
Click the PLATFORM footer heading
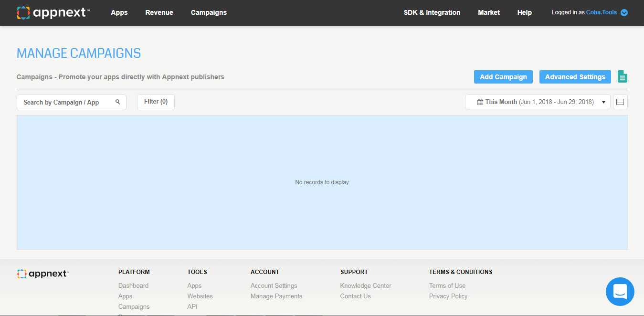coord(134,272)
